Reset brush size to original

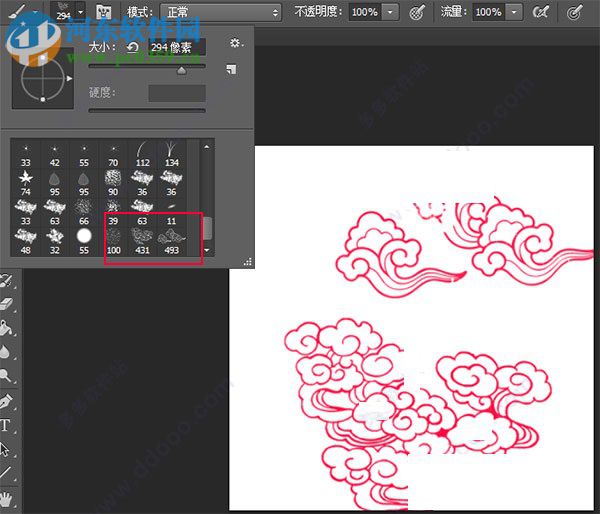click(132, 48)
